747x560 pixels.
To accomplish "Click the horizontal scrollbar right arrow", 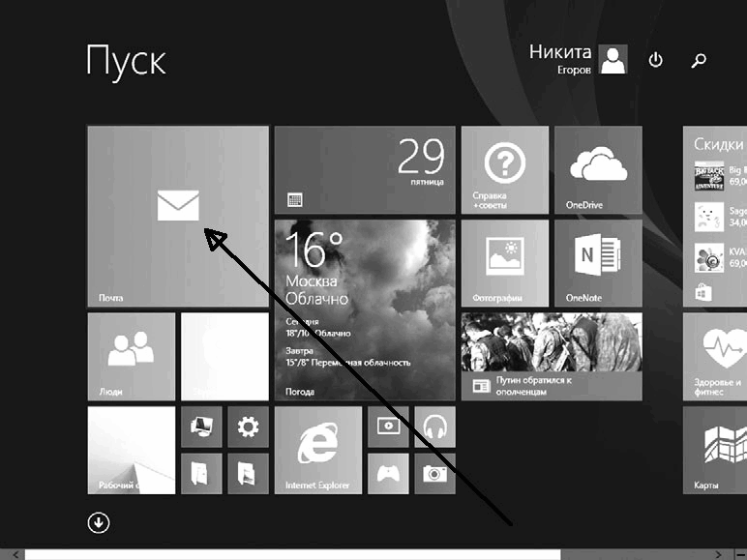I will click(718, 555).
